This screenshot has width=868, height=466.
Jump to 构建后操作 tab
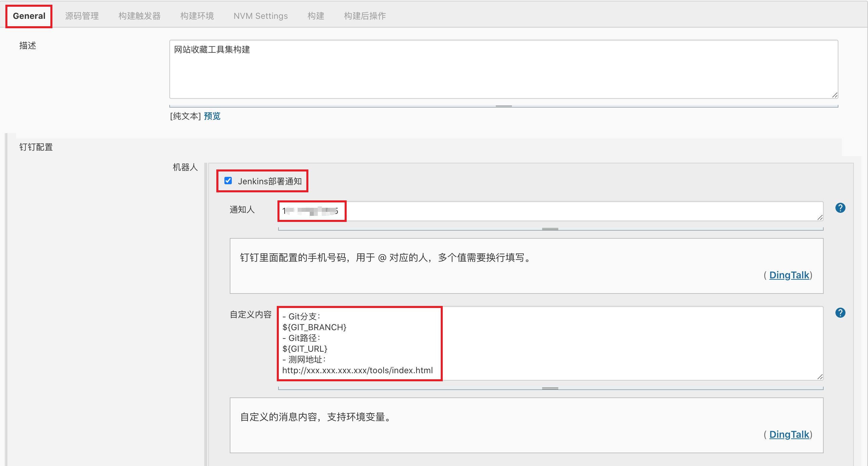364,16
